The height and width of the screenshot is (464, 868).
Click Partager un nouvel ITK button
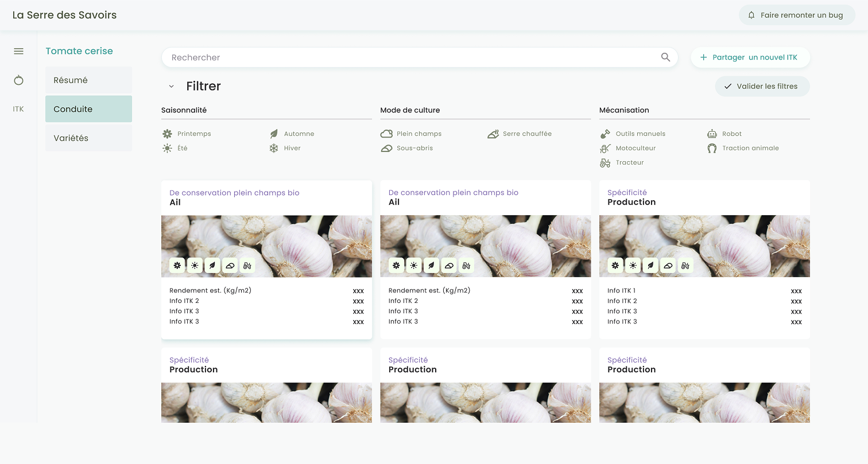coord(750,57)
